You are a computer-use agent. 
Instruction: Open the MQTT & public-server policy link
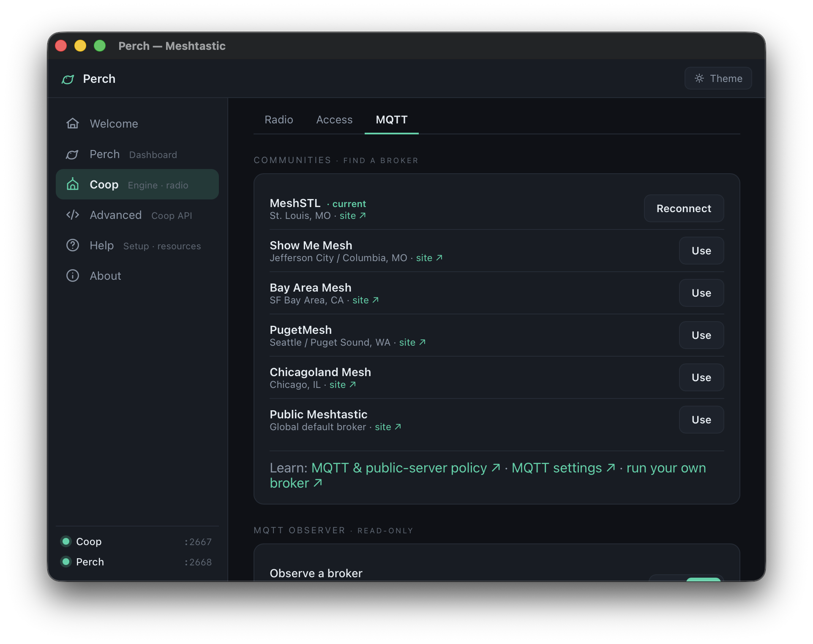406,468
